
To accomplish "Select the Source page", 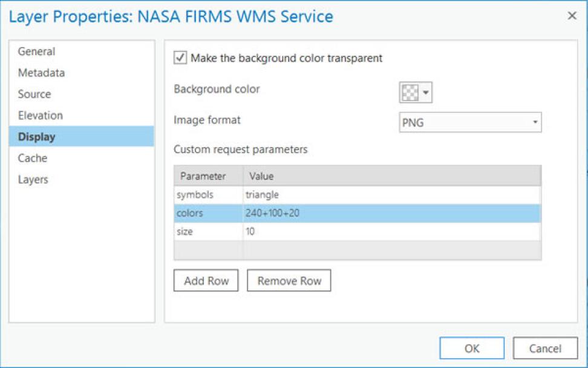I will coord(82,94).
